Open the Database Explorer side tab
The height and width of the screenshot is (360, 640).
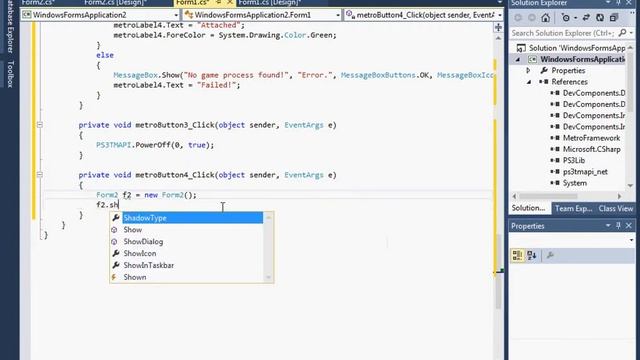[10, 27]
